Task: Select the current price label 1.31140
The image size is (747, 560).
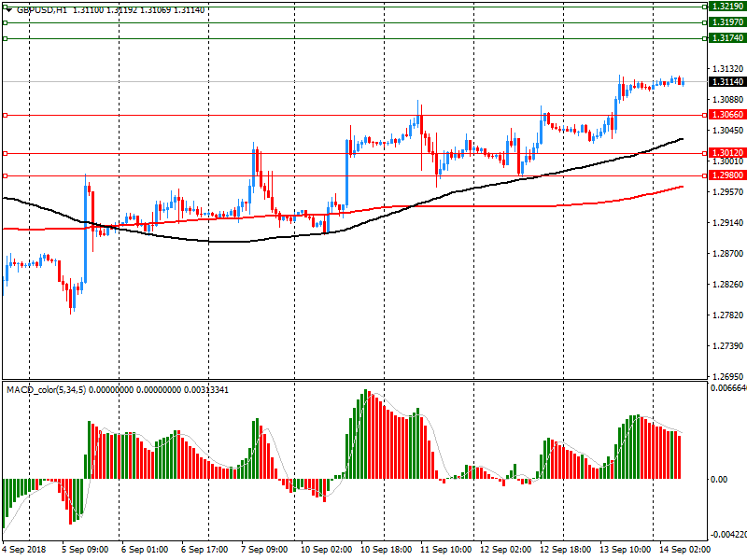Action: click(727, 82)
